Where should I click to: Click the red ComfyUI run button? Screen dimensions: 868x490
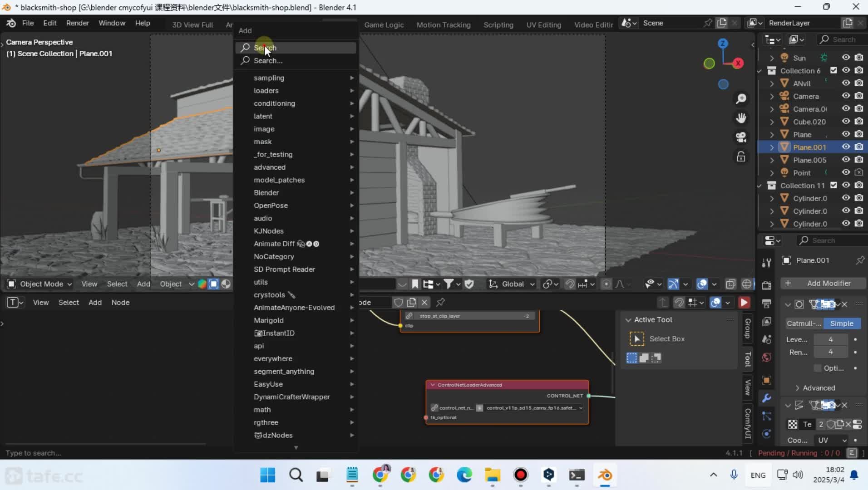pos(744,303)
